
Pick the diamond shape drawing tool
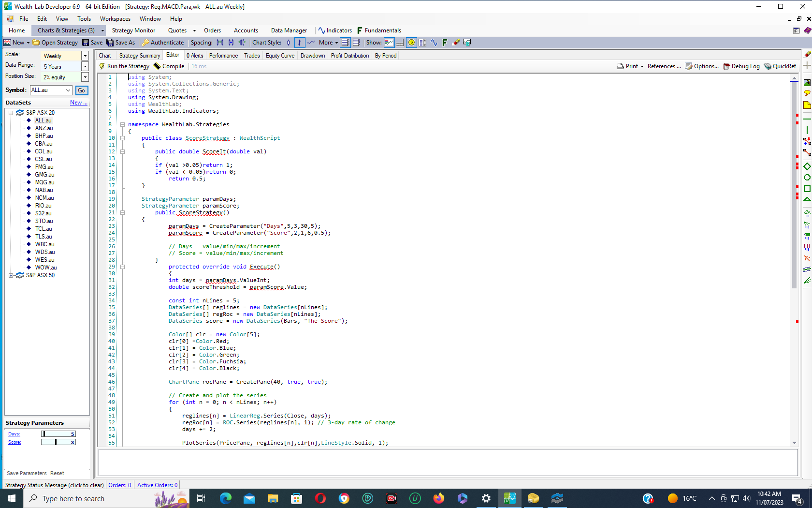pos(807,166)
